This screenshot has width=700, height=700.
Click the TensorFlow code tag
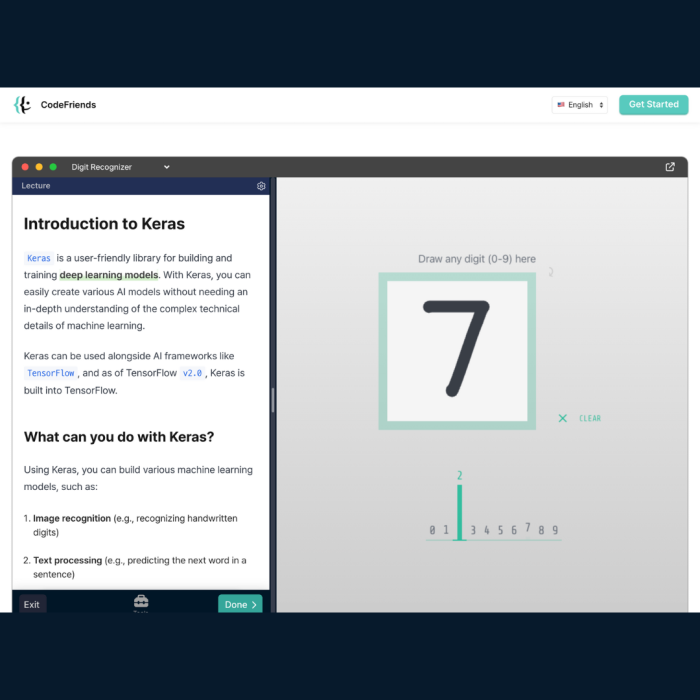50,373
